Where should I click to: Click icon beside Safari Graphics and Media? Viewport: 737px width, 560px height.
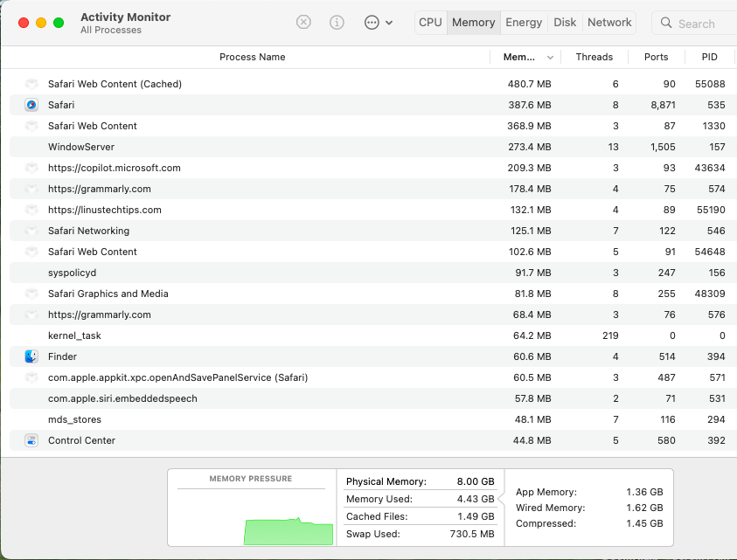pos(31,294)
